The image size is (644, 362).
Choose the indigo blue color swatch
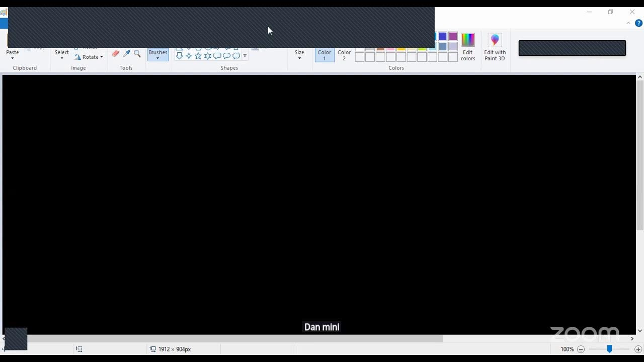pos(443,36)
